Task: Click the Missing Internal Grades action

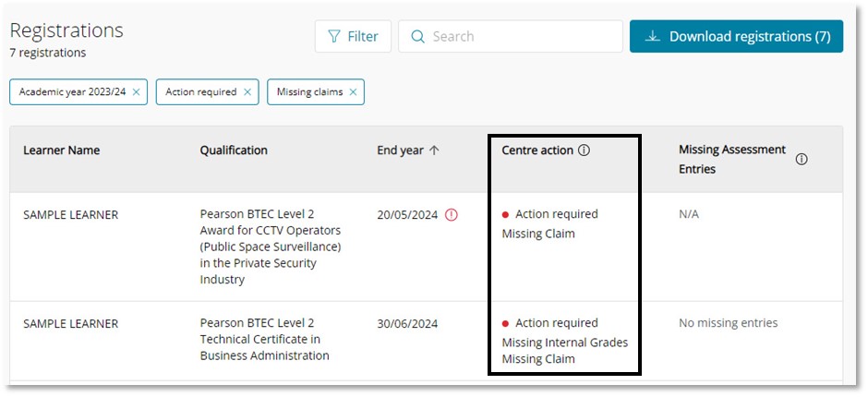Action: pyautogui.click(x=564, y=343)
